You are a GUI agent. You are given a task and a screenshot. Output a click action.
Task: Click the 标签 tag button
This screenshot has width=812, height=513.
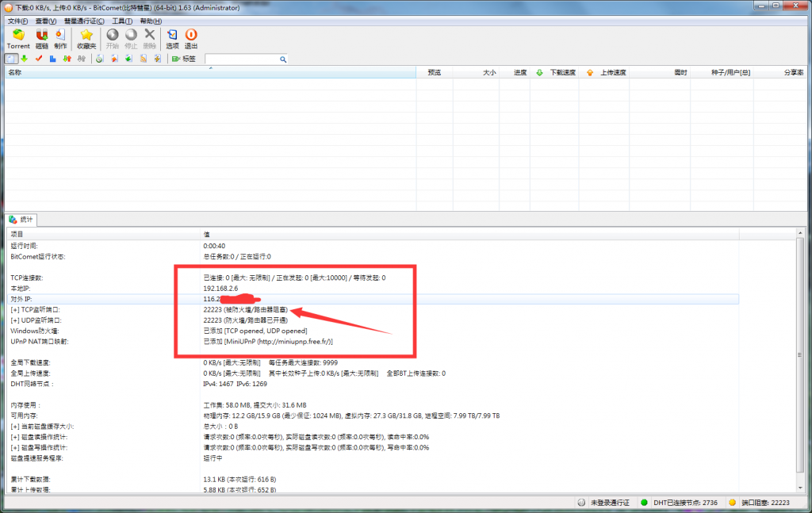pos(184,59)
